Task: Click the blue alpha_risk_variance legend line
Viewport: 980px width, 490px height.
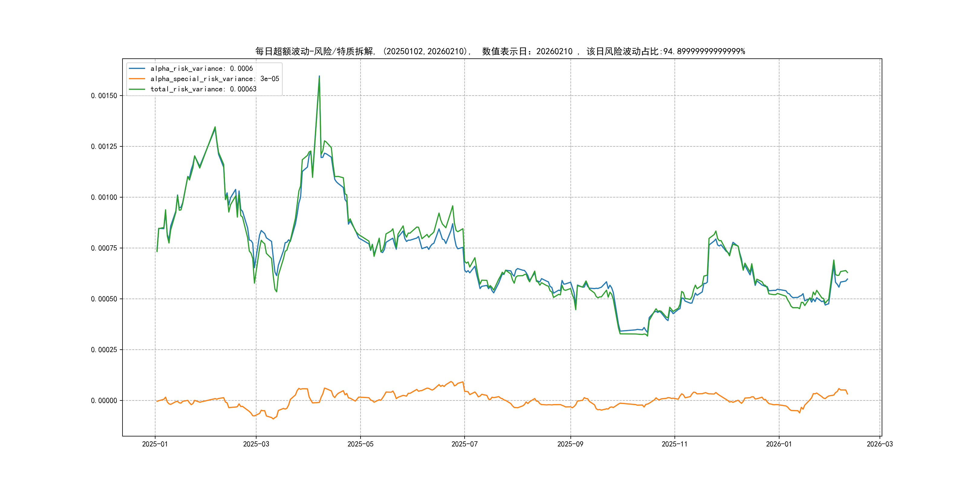Action: point(137,68)
